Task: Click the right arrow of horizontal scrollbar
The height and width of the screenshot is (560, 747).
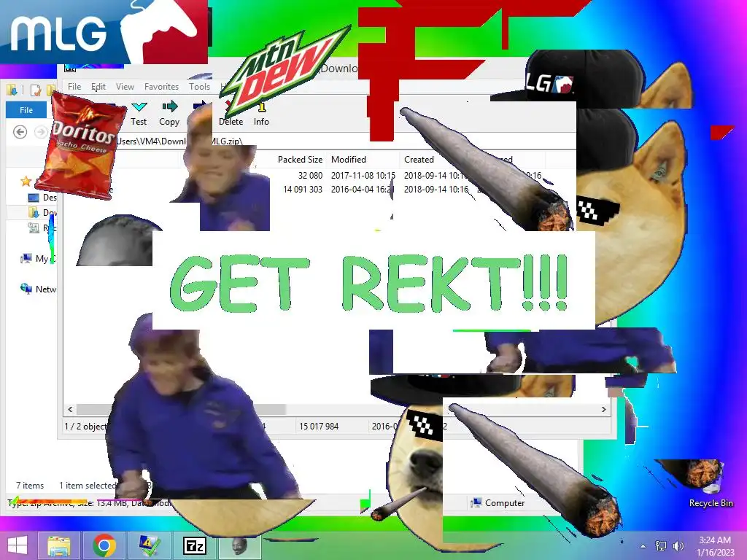Action: (603, 409)
